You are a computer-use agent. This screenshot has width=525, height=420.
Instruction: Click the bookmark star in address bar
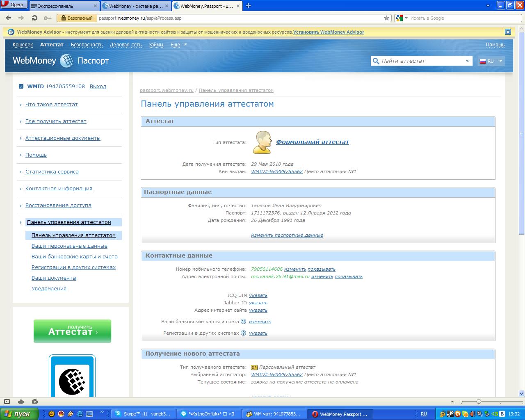(386, 18)
